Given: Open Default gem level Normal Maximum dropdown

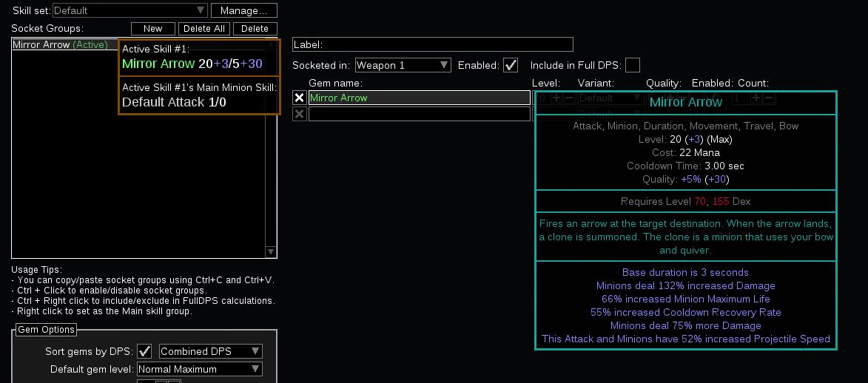Looking at the screenshot, I should (x=199, y=369).
